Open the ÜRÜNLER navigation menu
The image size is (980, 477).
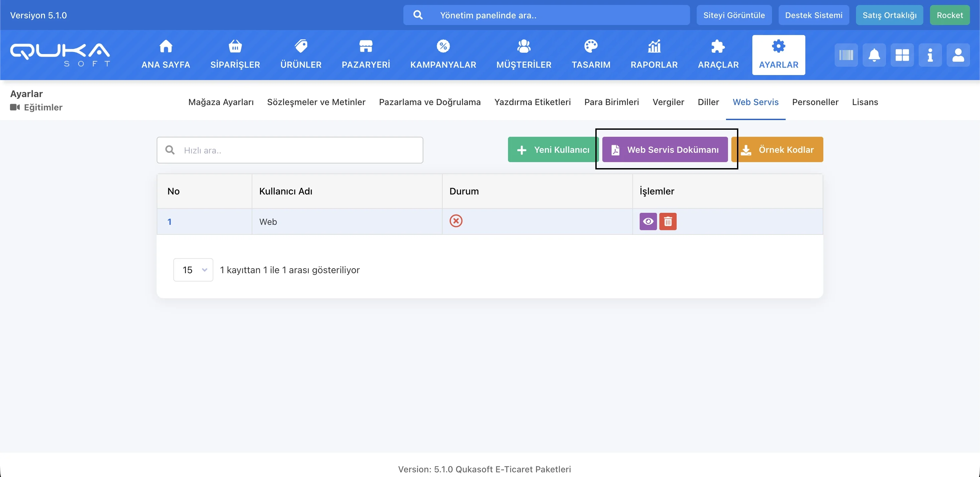(301, 55)
